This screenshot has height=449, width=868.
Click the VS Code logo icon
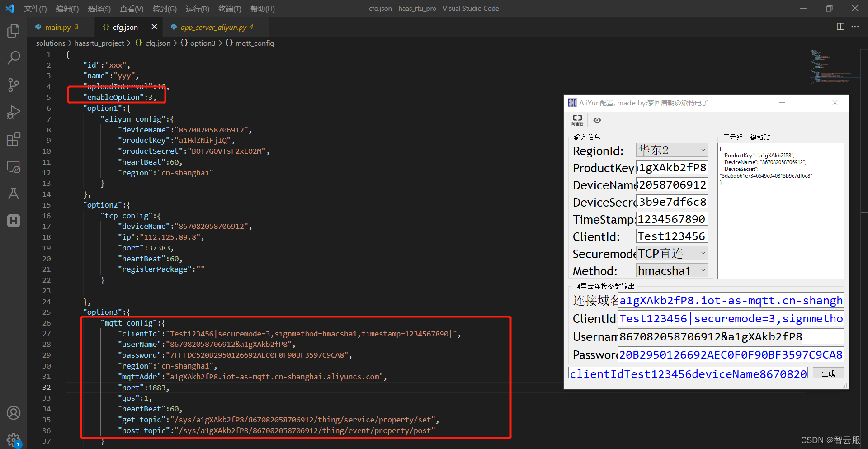point(10,9)
